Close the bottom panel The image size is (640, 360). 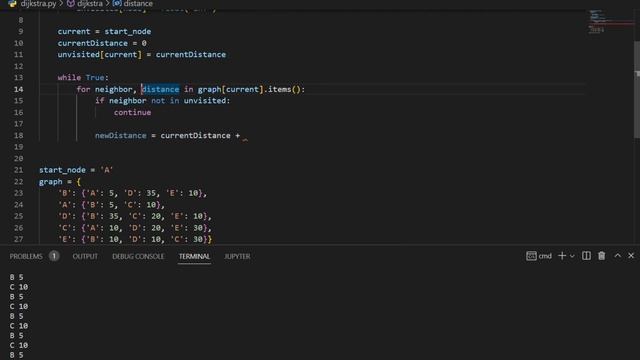pos(631,256)
